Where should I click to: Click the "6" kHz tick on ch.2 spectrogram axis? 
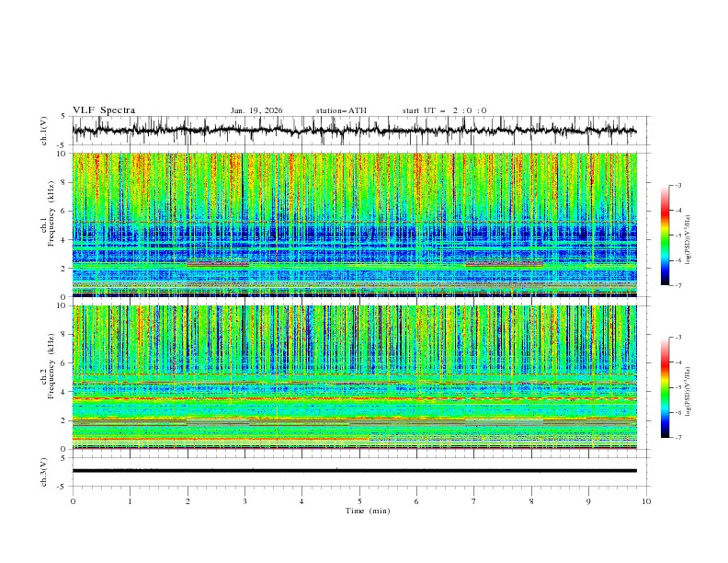click(x=65, y=363)
